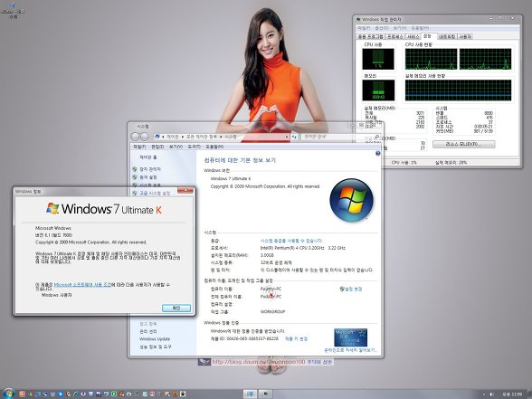Viewport: 532px width, 399px height.
Task: Click the memory usage meter in Task Manager
Action: pyautogui.click(x=378, y=90)
